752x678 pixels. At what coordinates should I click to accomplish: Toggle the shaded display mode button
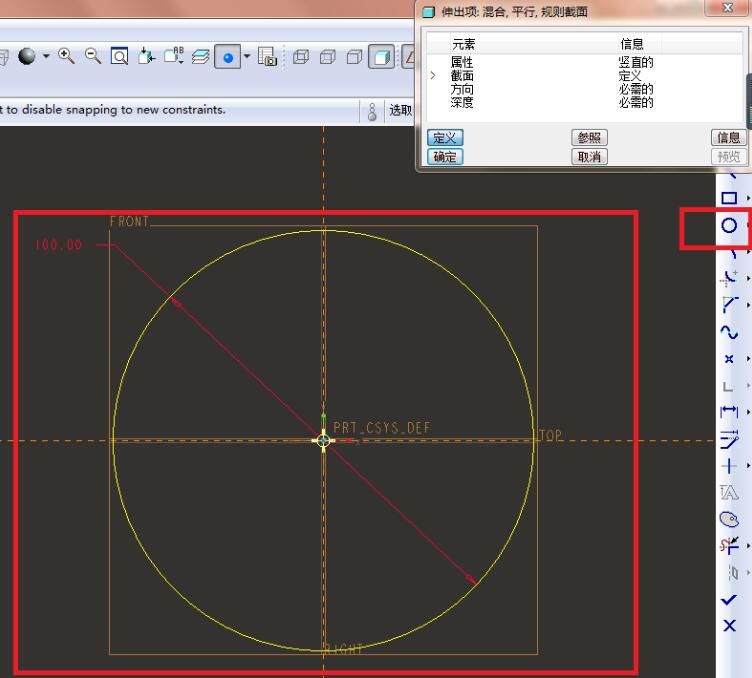(382, 58)
